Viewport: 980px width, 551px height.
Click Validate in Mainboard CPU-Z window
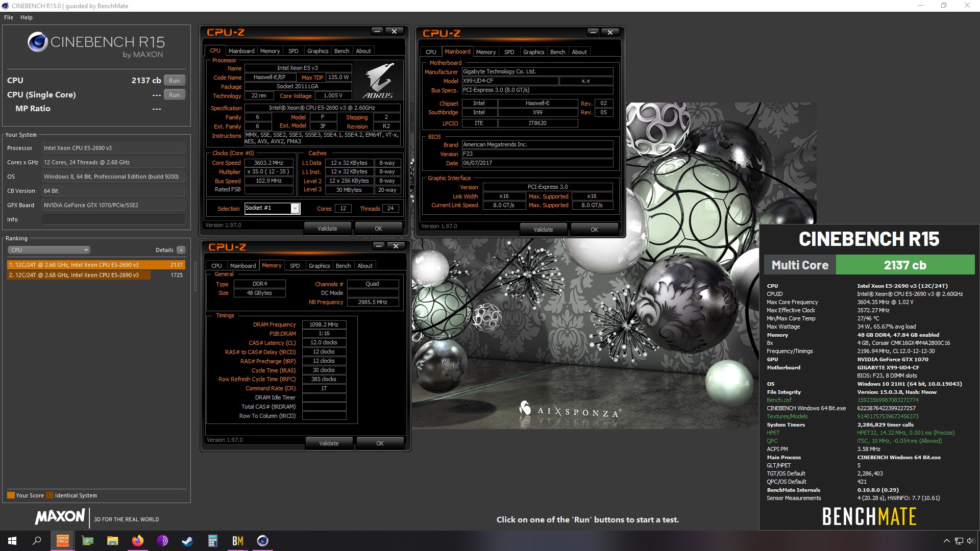pyautogui.click(x=543, y=230)
